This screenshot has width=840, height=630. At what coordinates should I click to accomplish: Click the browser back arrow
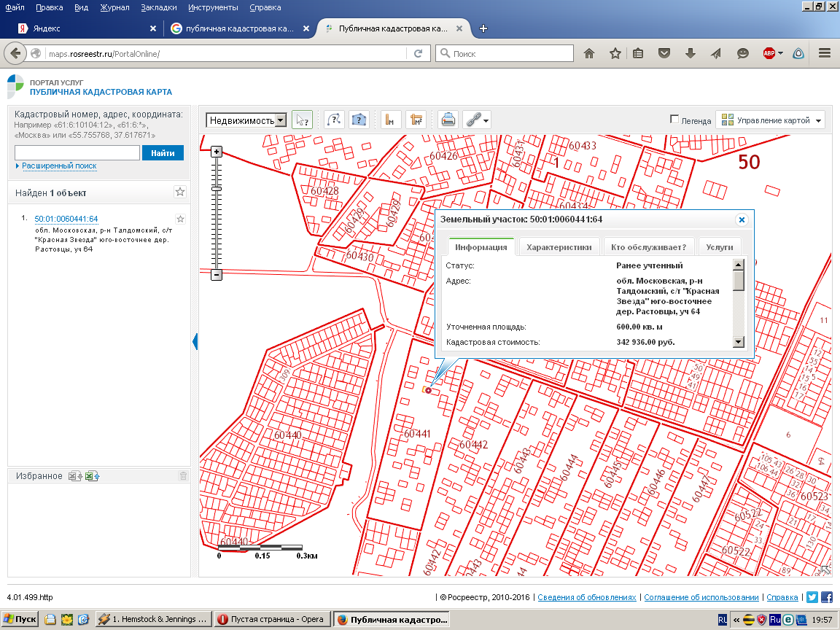(x=15, y=53)
